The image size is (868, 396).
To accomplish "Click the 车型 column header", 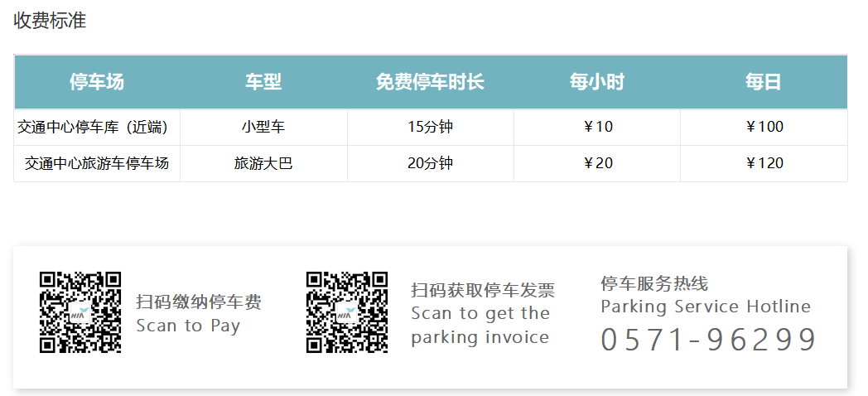I will [x=263, y=82].
